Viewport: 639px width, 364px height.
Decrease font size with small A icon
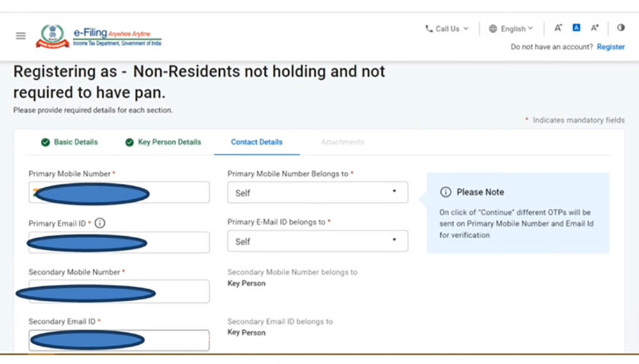coord(558,28)
